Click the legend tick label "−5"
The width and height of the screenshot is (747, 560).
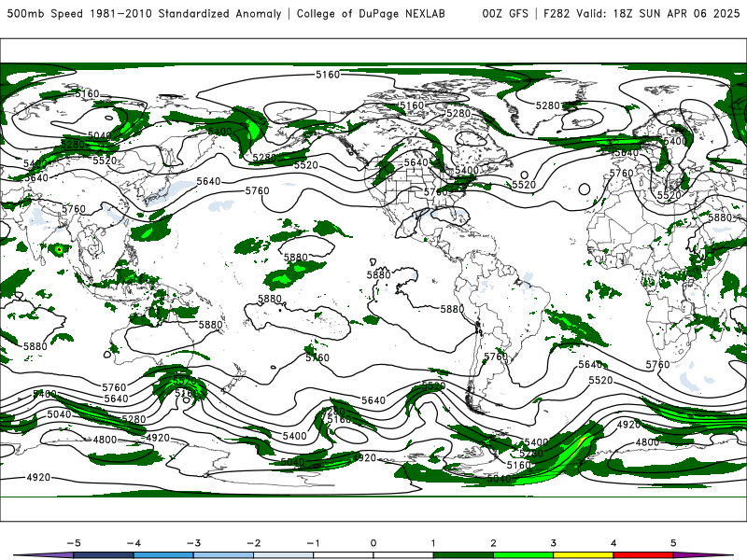point(74,543)
